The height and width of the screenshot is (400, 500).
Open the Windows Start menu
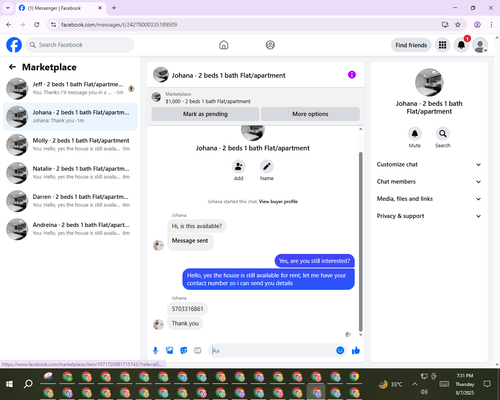coord(9,384)
